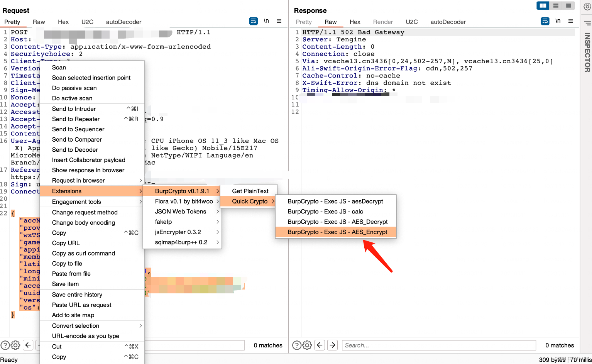Focus the Response search input field
This screenshot has width=592, height=364.
[439, 345]
